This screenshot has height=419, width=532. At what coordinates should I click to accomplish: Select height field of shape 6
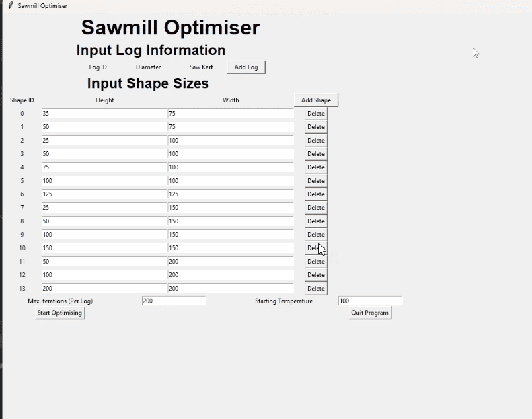[104, 194]
